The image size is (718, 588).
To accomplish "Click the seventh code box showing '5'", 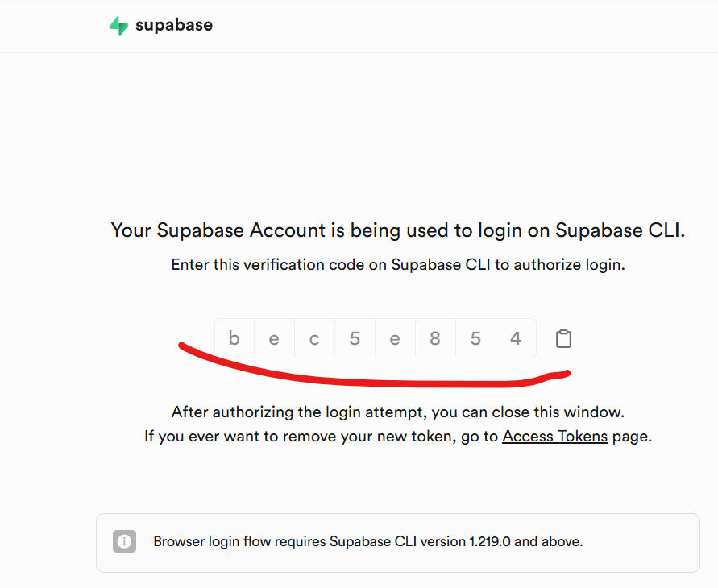I will click(x=475, y=339).
